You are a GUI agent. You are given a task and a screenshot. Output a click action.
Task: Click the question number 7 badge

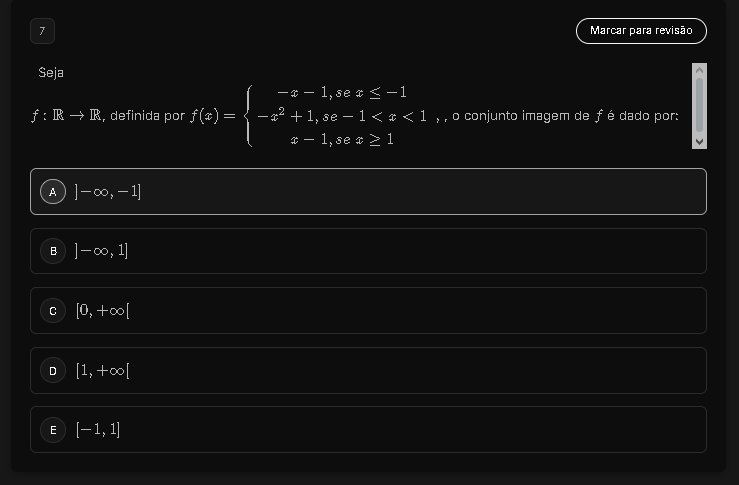(42, 31)
